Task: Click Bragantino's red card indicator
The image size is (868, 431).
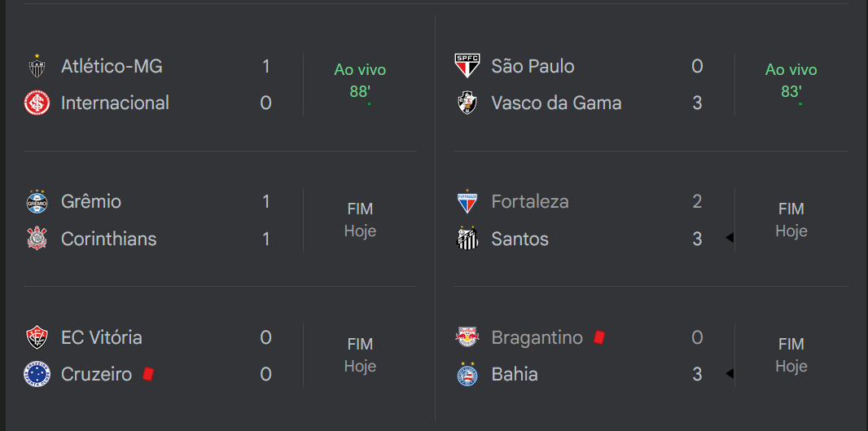Action: coord(598,336)
